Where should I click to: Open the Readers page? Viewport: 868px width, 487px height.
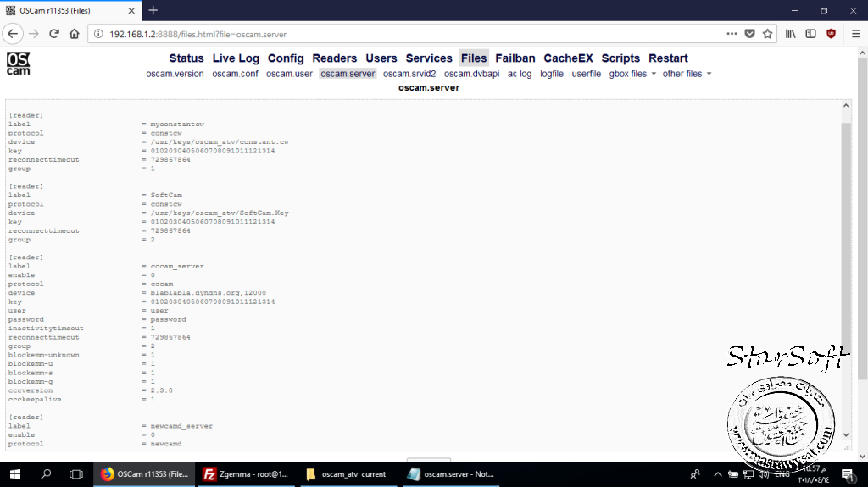[334, 58]
